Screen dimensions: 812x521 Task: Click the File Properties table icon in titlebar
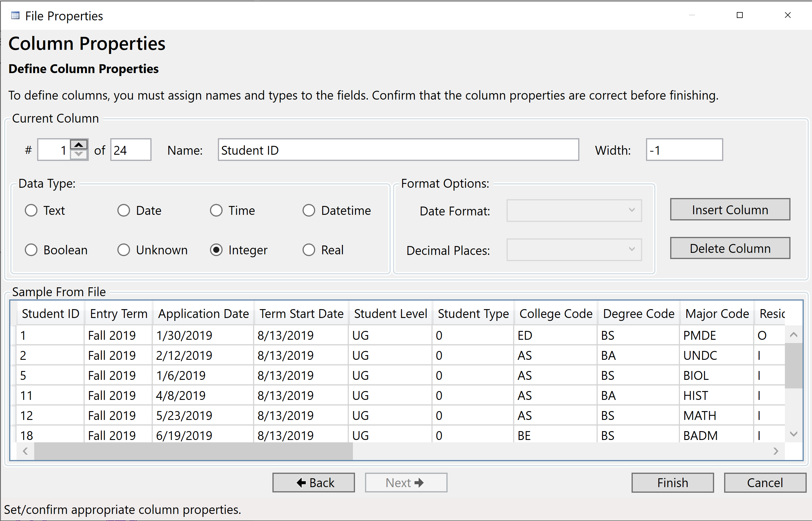pos(15,15)
